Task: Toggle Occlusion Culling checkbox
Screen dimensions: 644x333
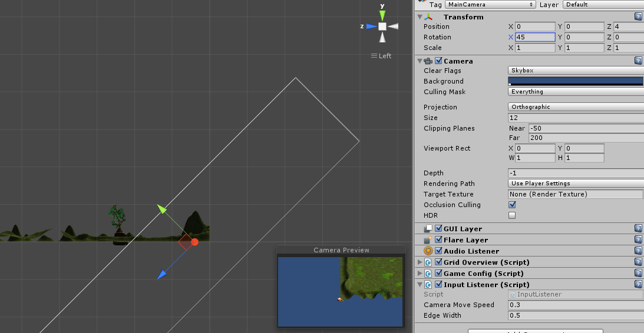Action: 512,204
